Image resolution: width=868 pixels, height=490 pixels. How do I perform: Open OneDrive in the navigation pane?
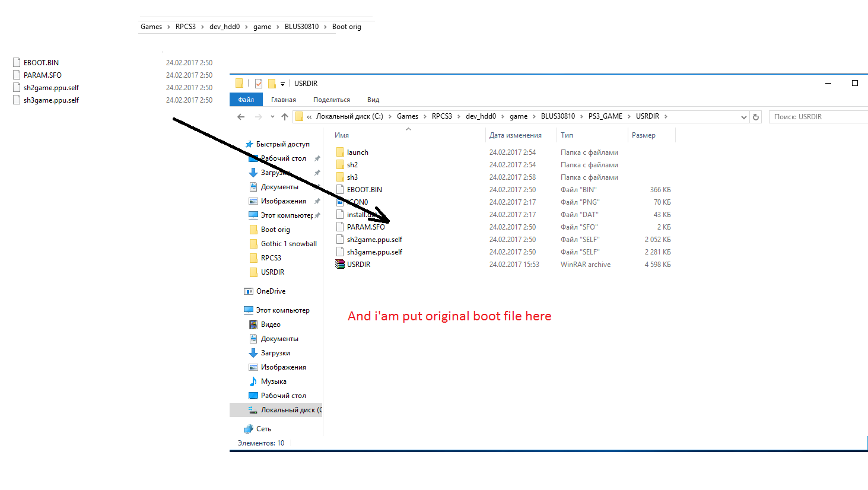coord(271,291)
